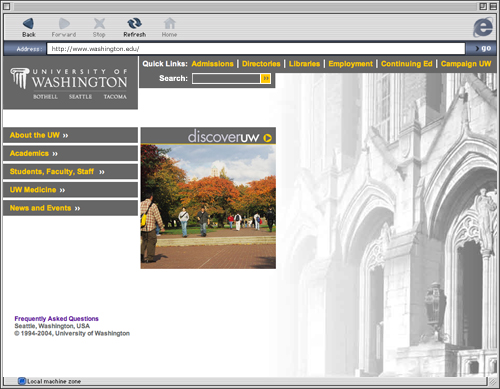500x389 pixels.
Task: Open the Campaign UW quick link
Action: pos(466,64)
